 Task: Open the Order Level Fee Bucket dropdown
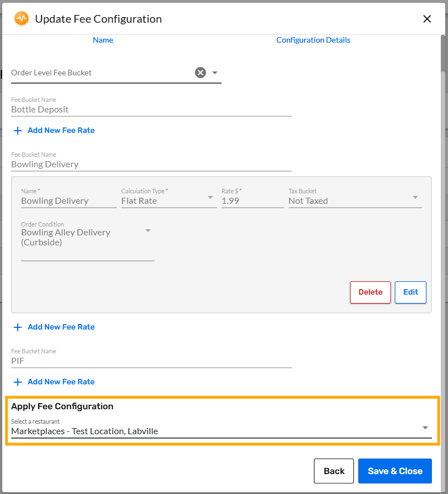click(x=215, y=72)
